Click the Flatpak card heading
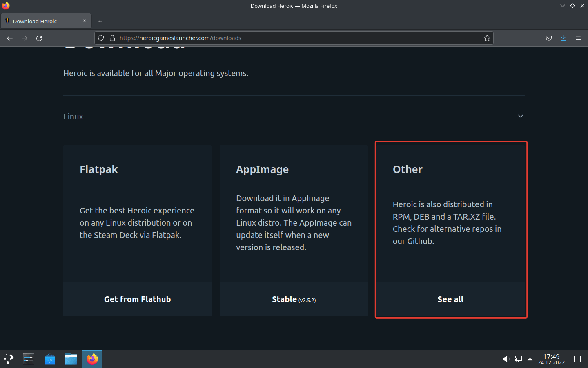The image size is (588, 368). pyautogui.click(x=99, y=169)
